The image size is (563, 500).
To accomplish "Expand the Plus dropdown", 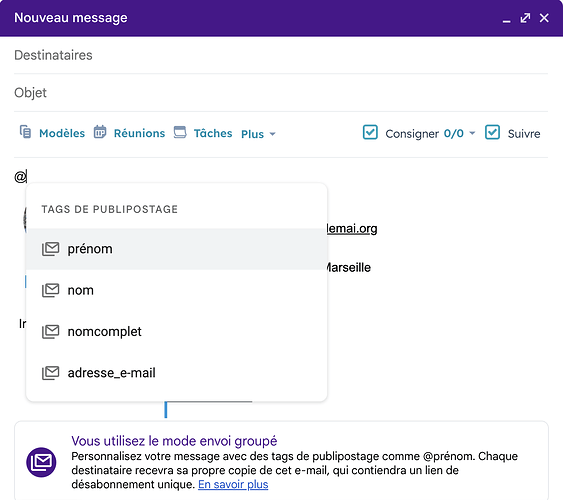I will tap(258, 134).
